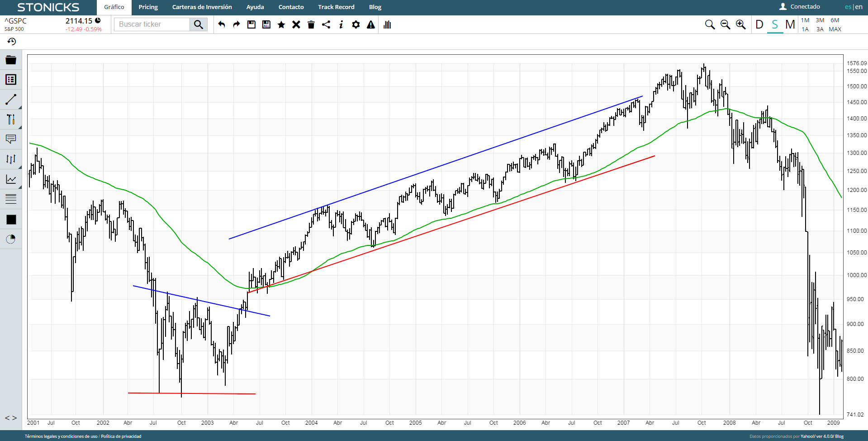Open Carteras de Inversión menu item

[202, 7]
